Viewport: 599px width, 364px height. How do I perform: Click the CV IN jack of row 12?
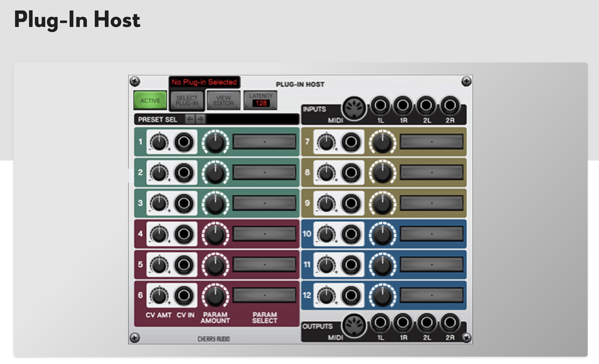[351, 295]
